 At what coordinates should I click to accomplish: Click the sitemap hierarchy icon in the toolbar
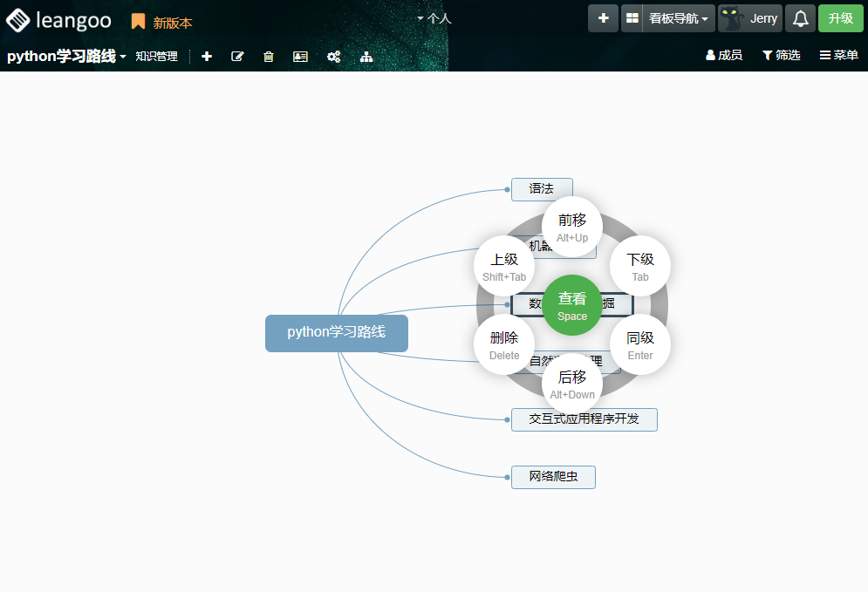pos(366,57)
